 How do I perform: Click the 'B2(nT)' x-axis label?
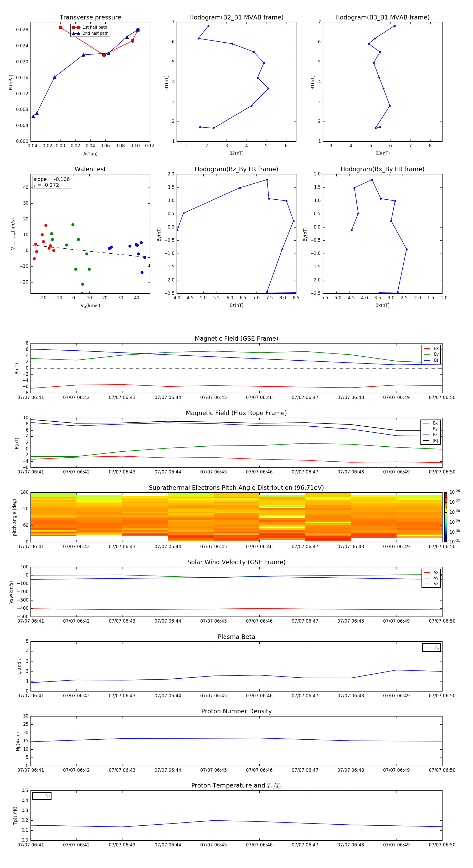(x=236, y=153)
